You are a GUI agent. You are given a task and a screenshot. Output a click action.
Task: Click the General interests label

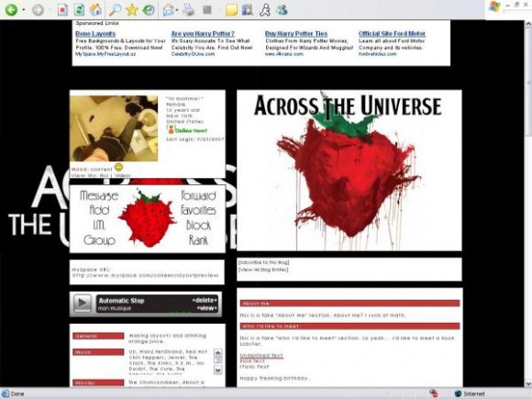click(98, 336)
